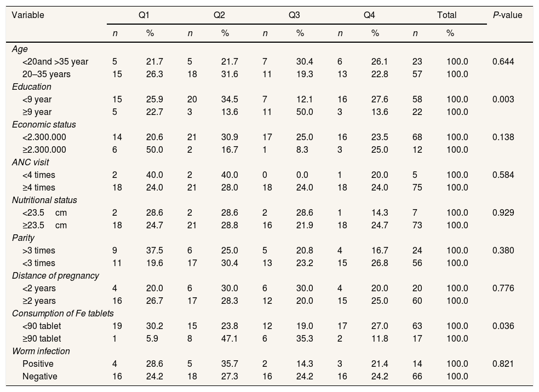Select the Q3 column header
This screenshot has height=392, width=539.
pos(294,15)
